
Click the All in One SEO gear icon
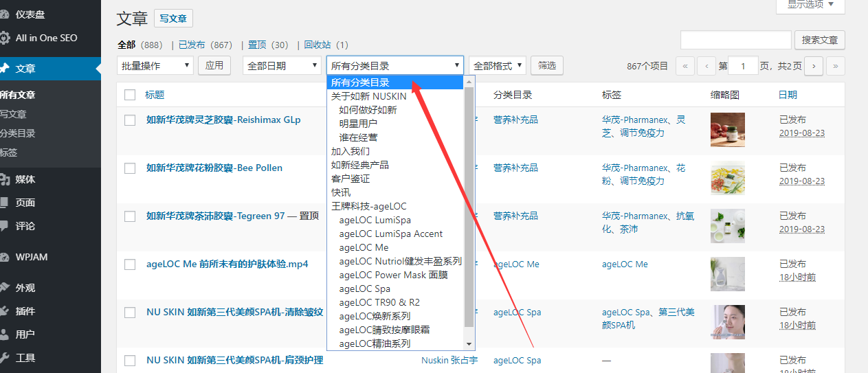(4, 38)
